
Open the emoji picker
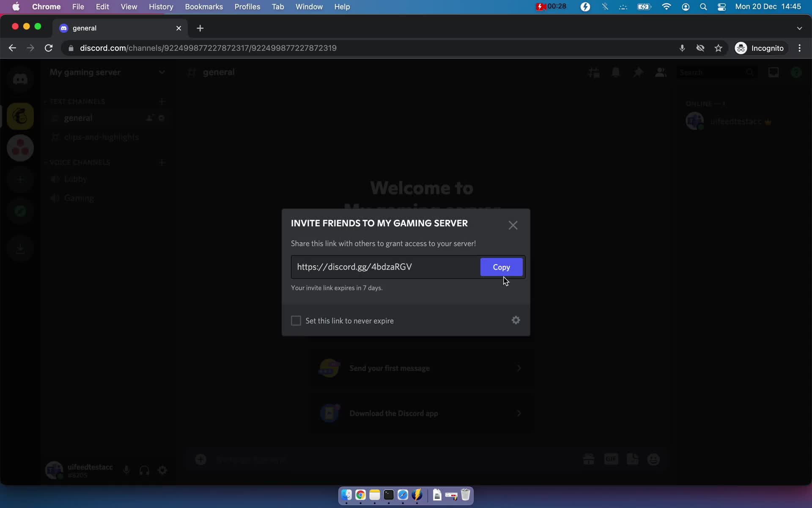(653, 459)
